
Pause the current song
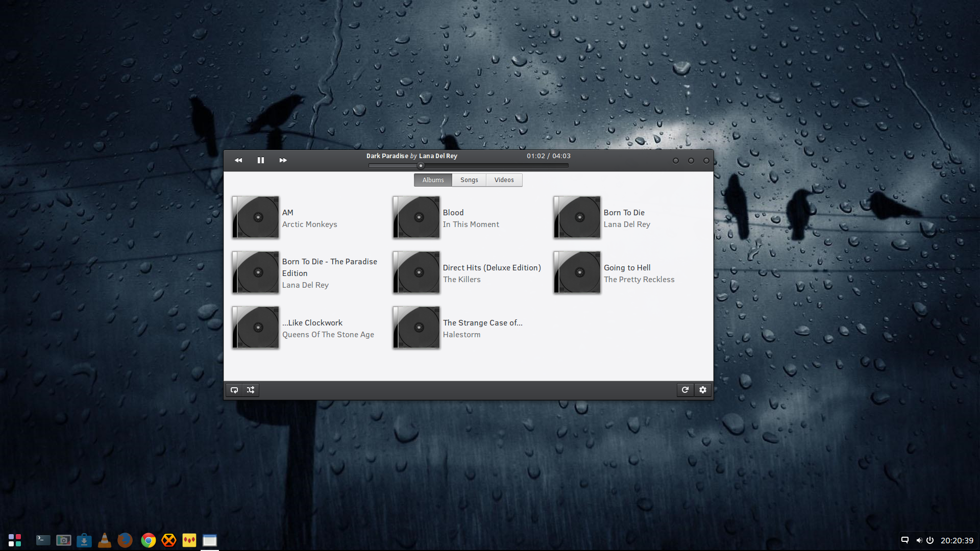pyautogui.click(x=261, y=160)
